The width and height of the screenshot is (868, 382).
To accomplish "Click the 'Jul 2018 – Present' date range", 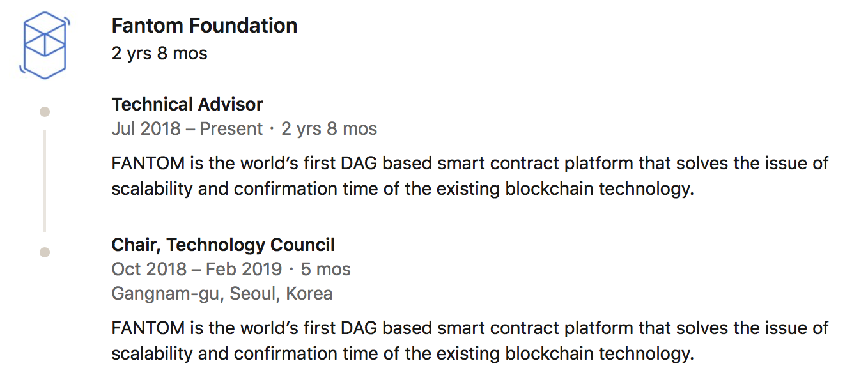I will tap(187, 129).
